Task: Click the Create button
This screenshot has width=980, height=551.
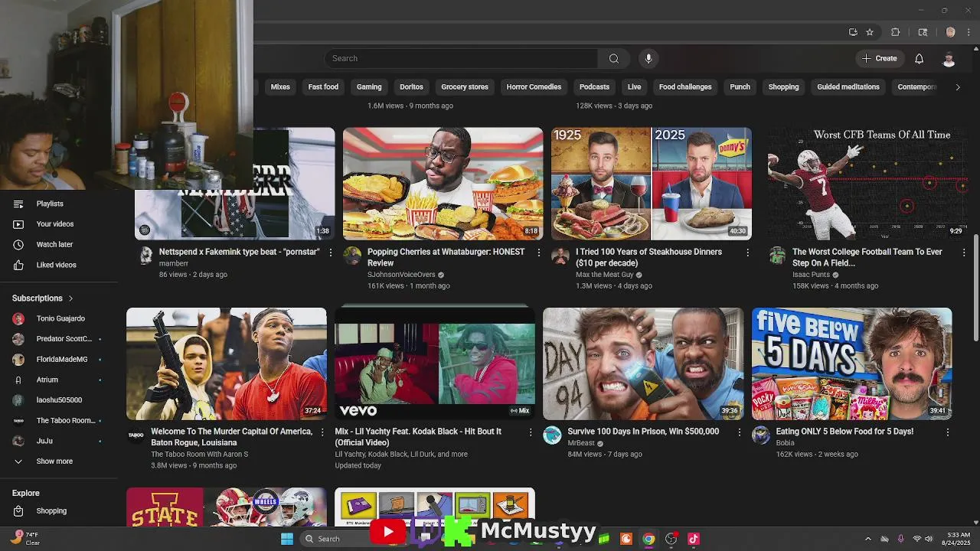Action: click(879, 58)
